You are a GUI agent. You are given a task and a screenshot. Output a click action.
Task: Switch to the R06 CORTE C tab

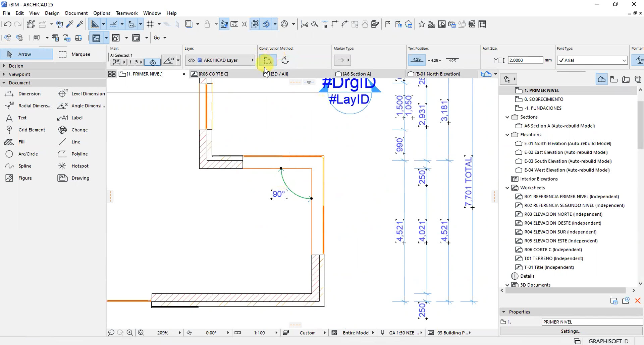213,74
